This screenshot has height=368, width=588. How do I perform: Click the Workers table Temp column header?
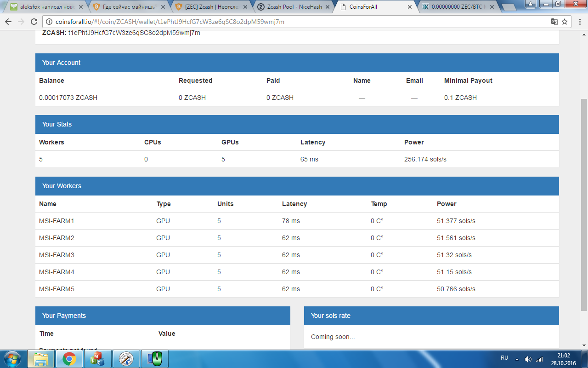coord(379,204)
